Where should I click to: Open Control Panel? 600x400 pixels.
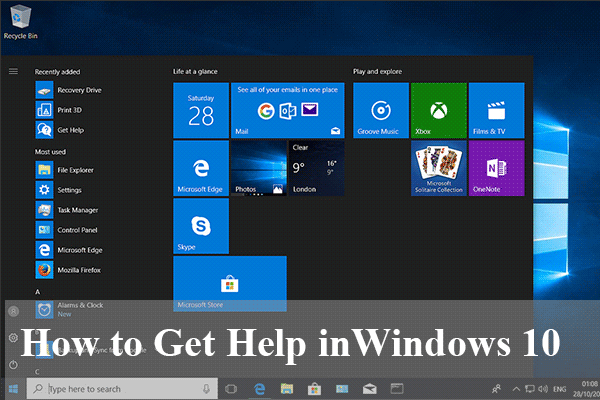[x=77, y=230]
